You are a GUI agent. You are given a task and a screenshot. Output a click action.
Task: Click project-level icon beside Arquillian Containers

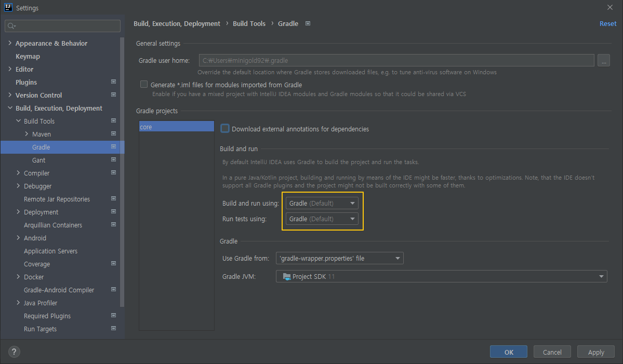pos(114,225)
